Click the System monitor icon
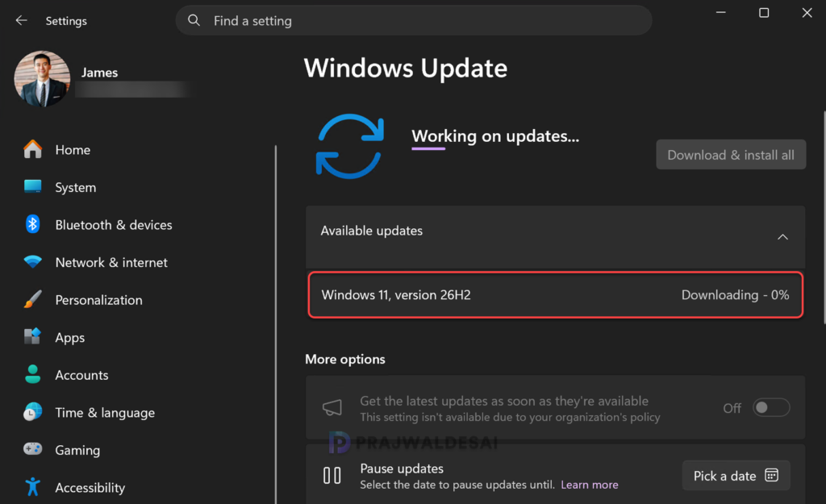 pos(32,187)
